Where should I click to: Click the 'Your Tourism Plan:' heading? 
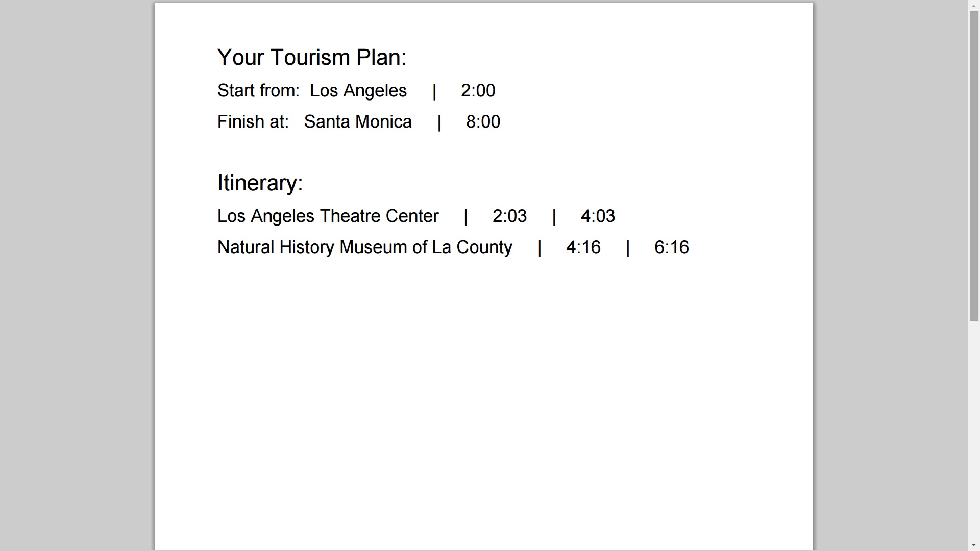[311, 57]
